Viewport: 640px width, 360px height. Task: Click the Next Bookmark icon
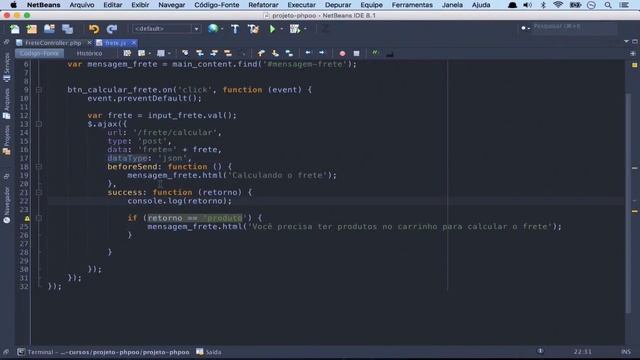[x=275, y=53]
